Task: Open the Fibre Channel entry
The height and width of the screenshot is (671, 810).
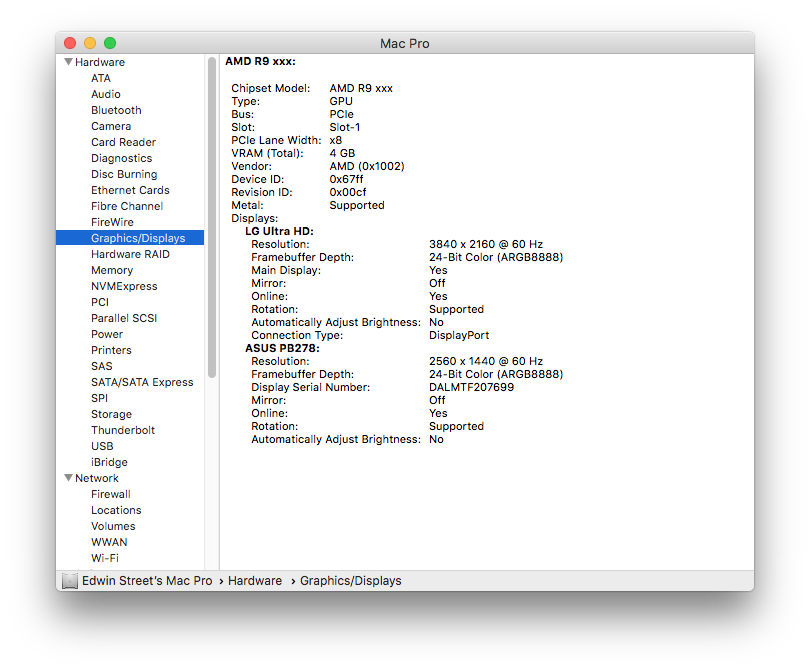Action: [x=127, y=206]
